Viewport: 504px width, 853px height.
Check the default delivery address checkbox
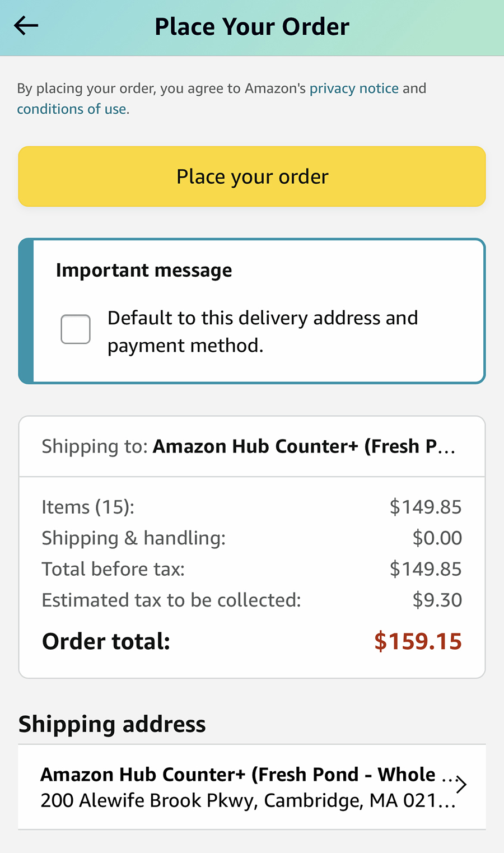pos(76,329)
